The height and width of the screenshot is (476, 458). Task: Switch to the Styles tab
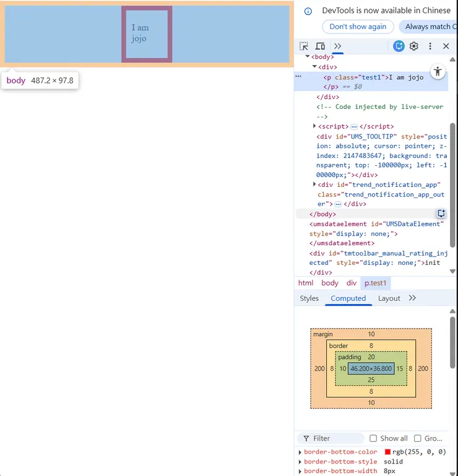(x=309, y=298)
